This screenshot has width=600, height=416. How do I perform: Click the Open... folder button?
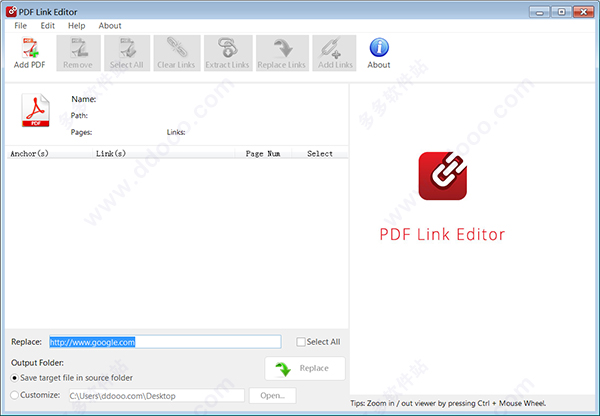click(272, 395)
